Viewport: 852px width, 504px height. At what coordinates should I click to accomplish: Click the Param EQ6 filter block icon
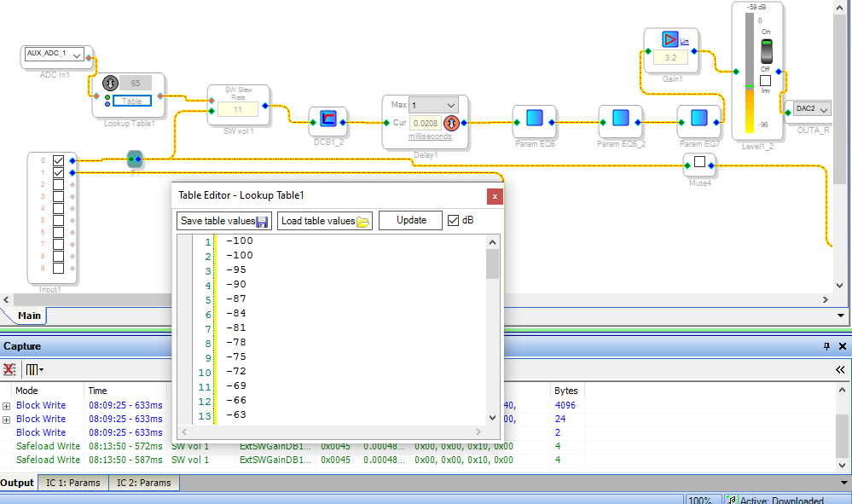(x=535, y=119)
